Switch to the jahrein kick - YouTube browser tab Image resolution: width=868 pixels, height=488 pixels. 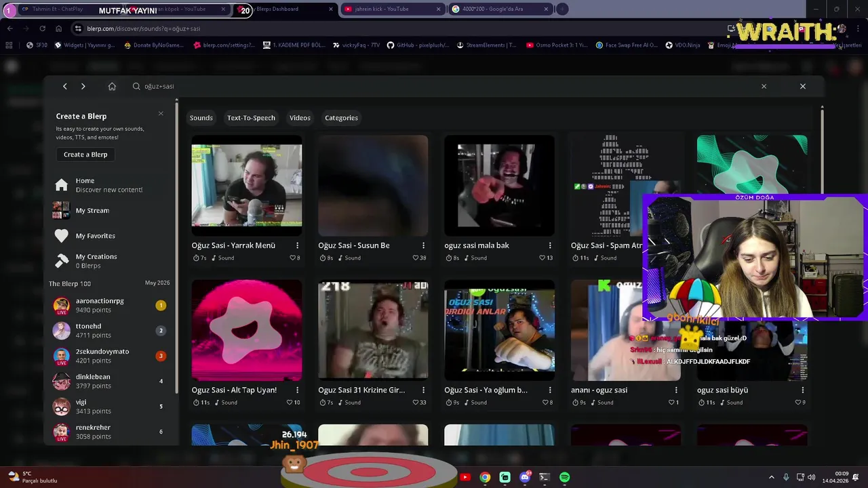(x=392, y=9)
